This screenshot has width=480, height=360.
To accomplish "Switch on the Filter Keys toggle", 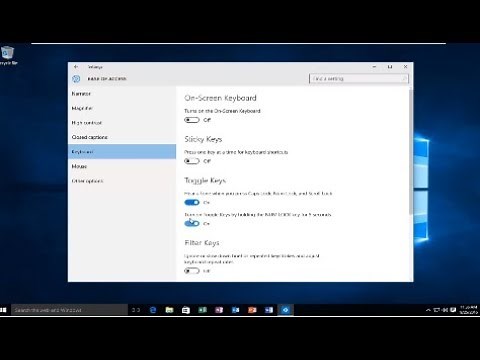I will (192, 271).
